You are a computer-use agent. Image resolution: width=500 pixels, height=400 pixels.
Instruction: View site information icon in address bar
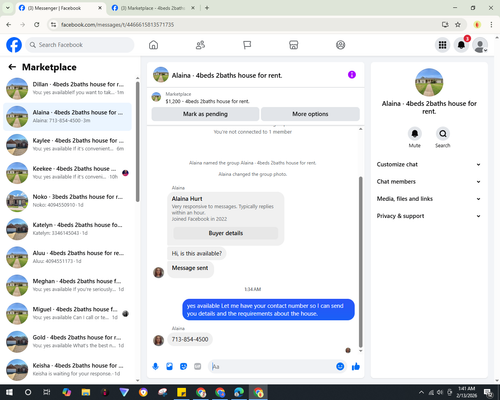point(54,25)
